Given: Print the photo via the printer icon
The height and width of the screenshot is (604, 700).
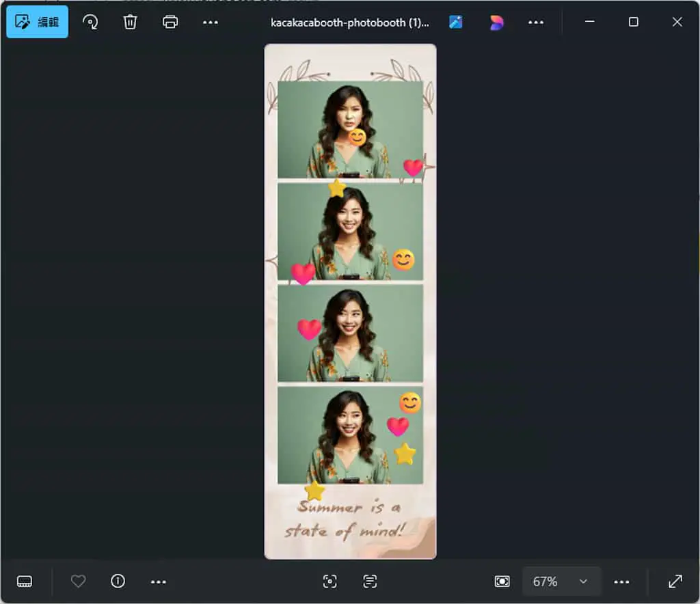Looking at the screenshot, I should tap(170, 22).
